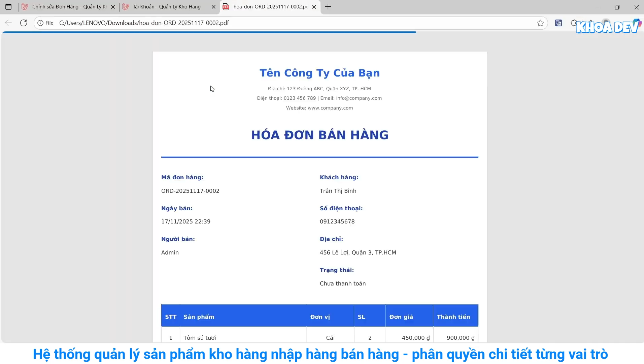Click the Ngày bán label

point(177,208)
